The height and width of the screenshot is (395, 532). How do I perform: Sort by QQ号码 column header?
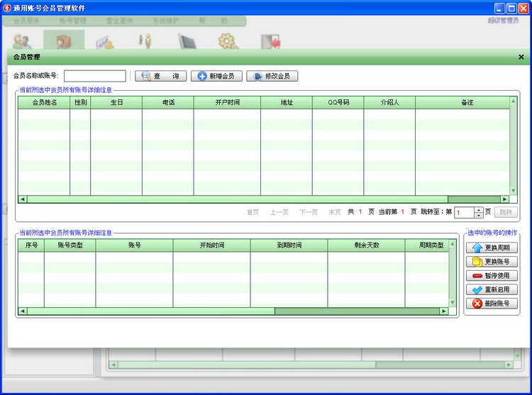(x=338, y=102)
